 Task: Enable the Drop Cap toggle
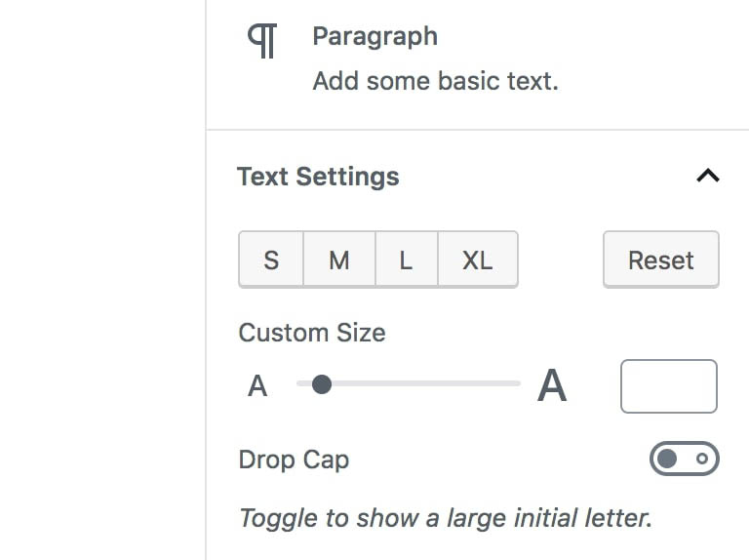click(x=684, y=459)
